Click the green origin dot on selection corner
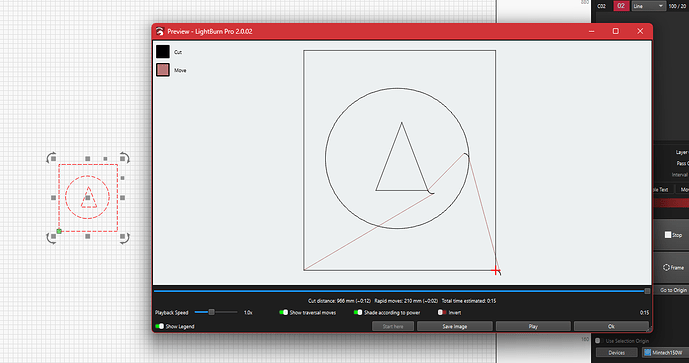 click(59, 231)
